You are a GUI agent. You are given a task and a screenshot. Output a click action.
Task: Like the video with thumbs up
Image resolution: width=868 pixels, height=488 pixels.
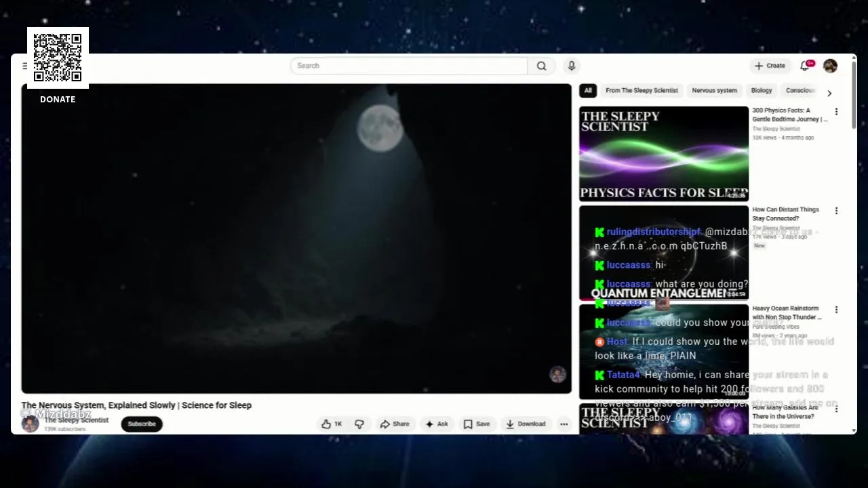pyautogui.click(x=332, y=424)
